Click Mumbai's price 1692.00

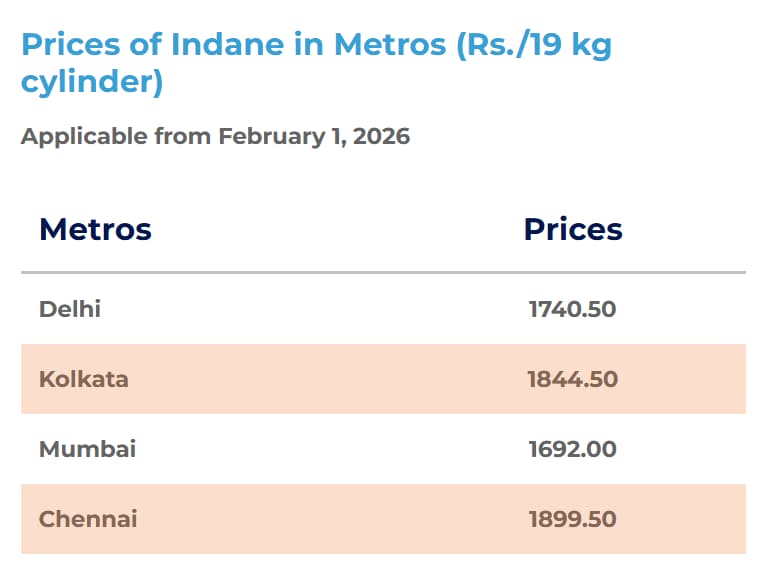pos(572,449)
